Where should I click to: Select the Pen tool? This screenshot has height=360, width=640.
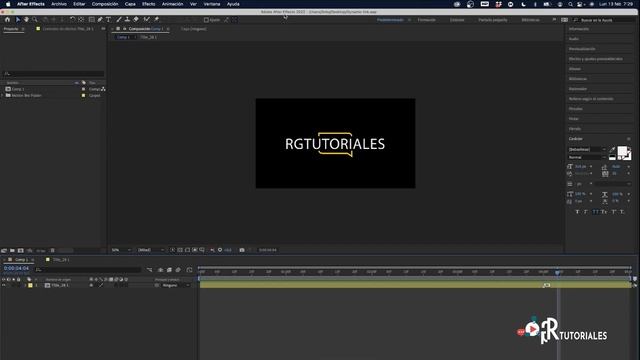coord(100,19)
